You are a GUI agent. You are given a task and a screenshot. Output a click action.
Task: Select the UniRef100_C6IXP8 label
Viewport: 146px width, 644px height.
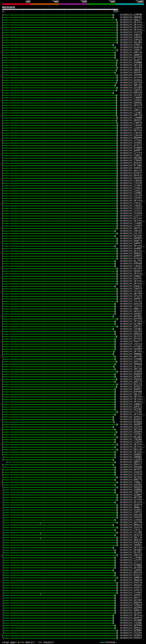tap(131, 67)
